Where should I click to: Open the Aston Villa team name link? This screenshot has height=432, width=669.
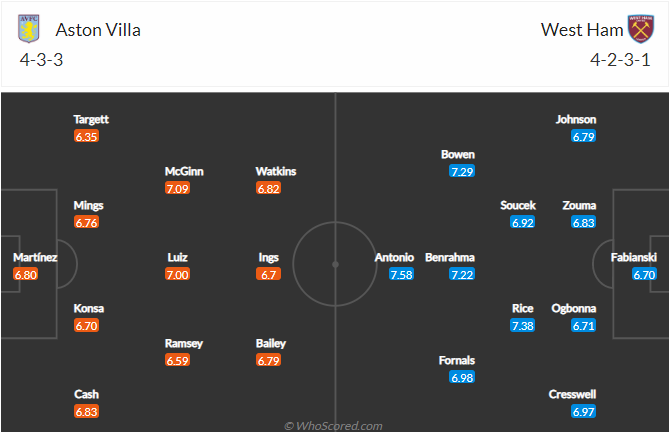[x=98, y=30]
